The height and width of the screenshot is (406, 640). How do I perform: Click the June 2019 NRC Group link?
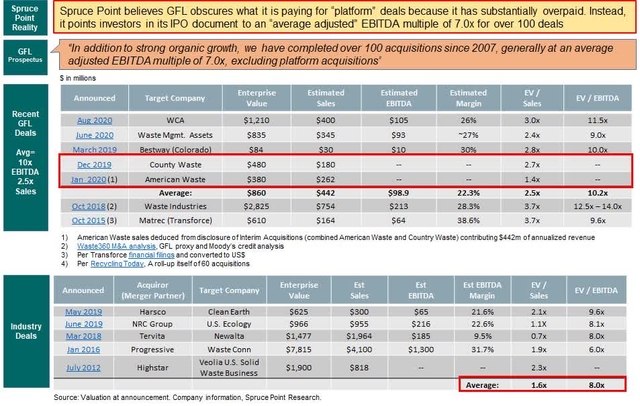pos(84,324)
